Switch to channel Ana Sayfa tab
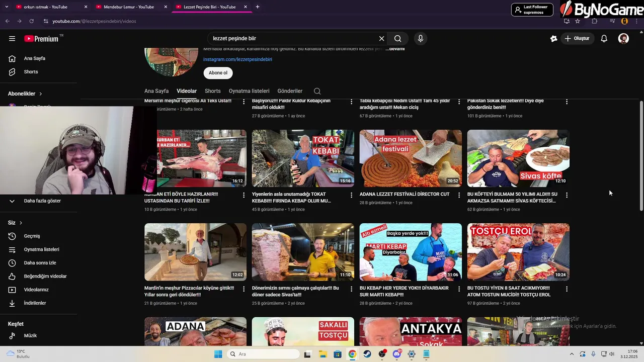 pos(156,91)
